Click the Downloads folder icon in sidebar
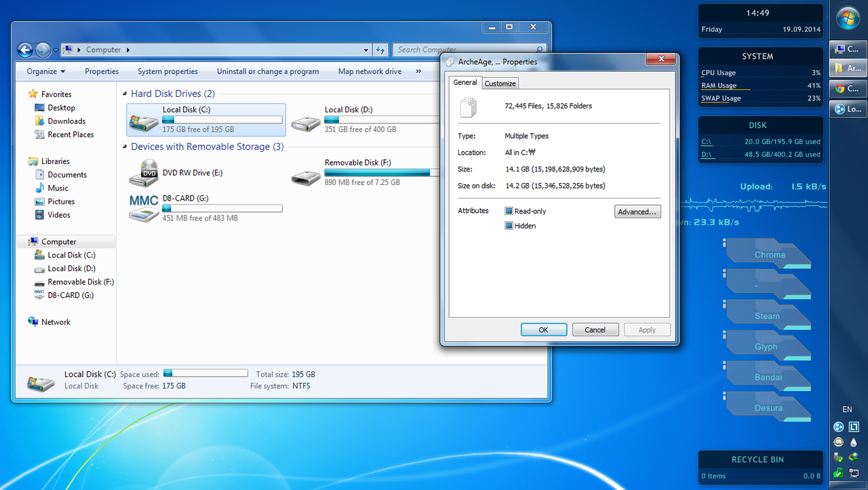The height and width of the screenshot is (490, 868). [39, 121]
